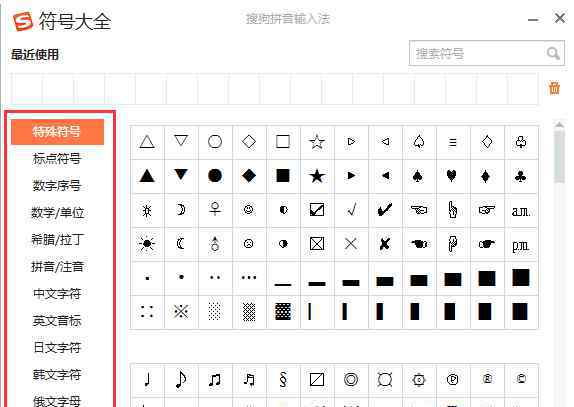This screenshot has height=407, width=574.
Task: Insert the crossed box symbol
Action: [317, 244]
